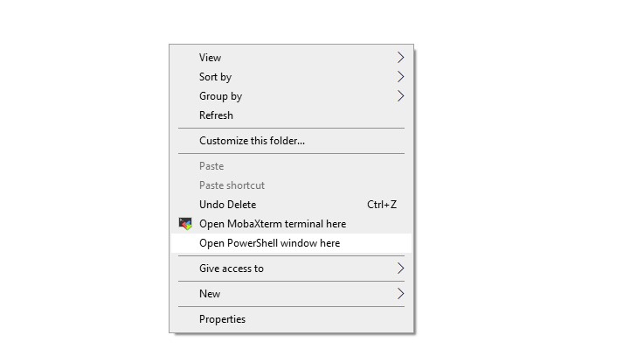Expand the arrow beside Sort by
644x356 pixels.
tap(400, 77)
